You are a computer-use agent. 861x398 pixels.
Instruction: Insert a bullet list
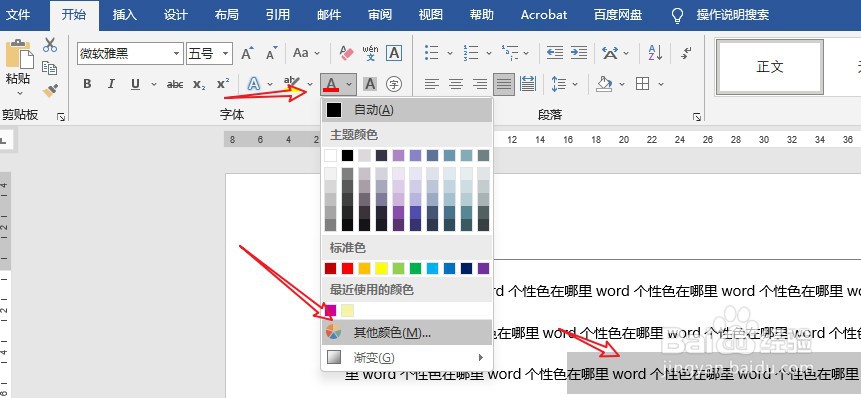(x=432, y=53)
